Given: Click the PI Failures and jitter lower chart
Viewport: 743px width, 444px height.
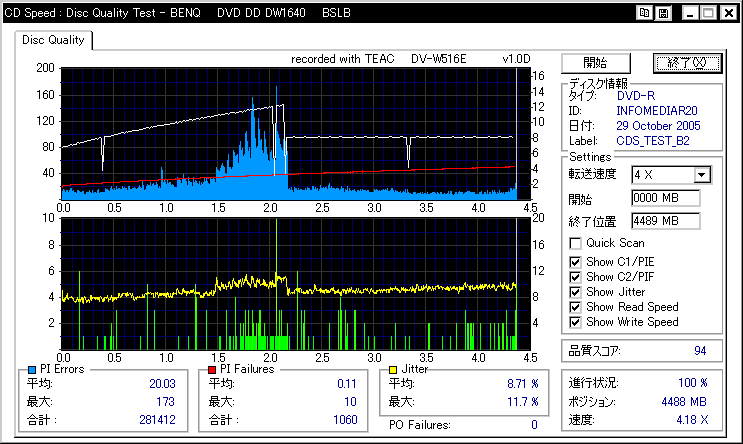Looking at the screenshot, I should point(295,284).
